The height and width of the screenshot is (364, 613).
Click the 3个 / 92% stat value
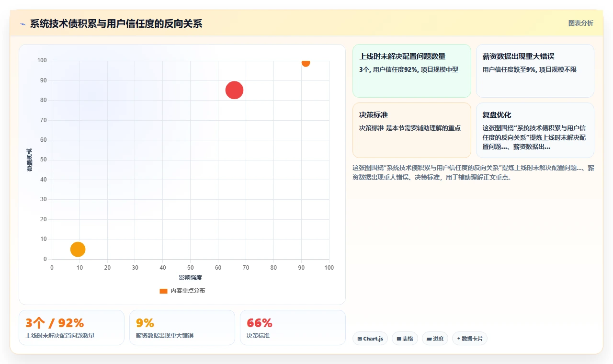click(55, 323)
